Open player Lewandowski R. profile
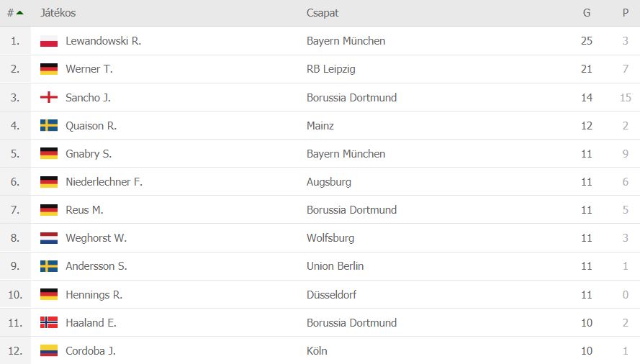This screenshot has width=640, height=364. [103, 41]
